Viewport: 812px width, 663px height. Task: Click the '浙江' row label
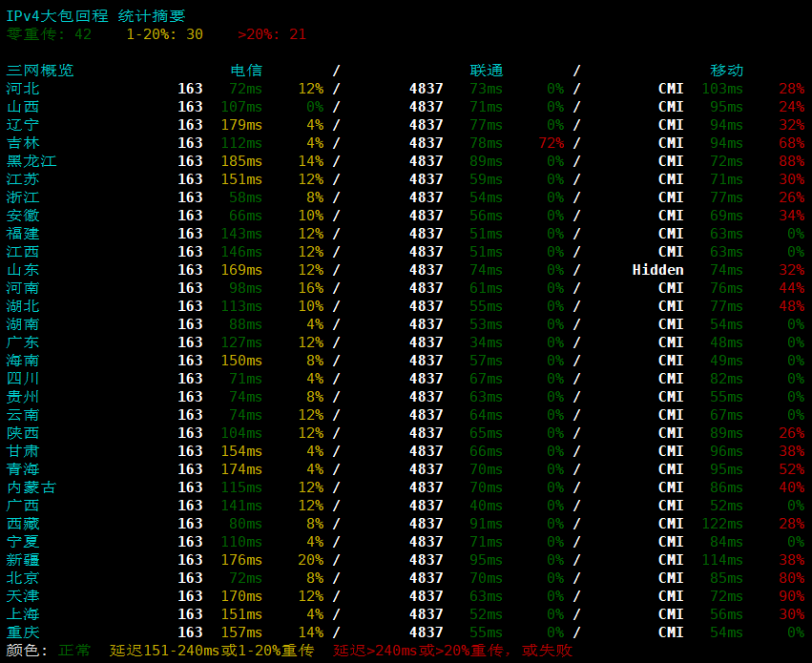[23, 197]
